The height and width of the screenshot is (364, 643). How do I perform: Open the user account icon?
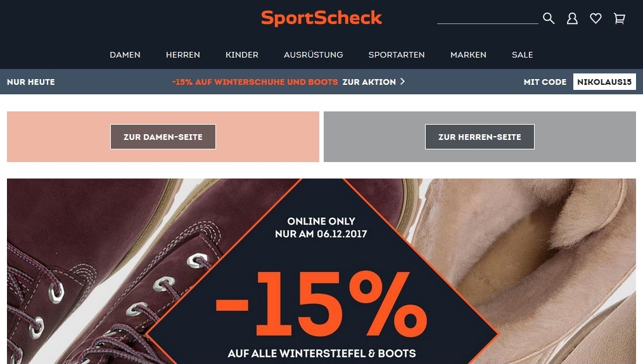pos(572,18)
